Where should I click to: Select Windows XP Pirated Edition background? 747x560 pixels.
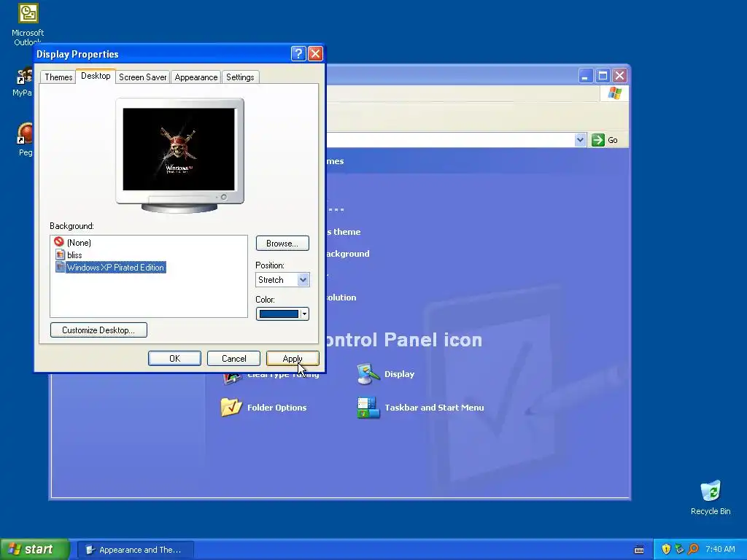[115, 267]
